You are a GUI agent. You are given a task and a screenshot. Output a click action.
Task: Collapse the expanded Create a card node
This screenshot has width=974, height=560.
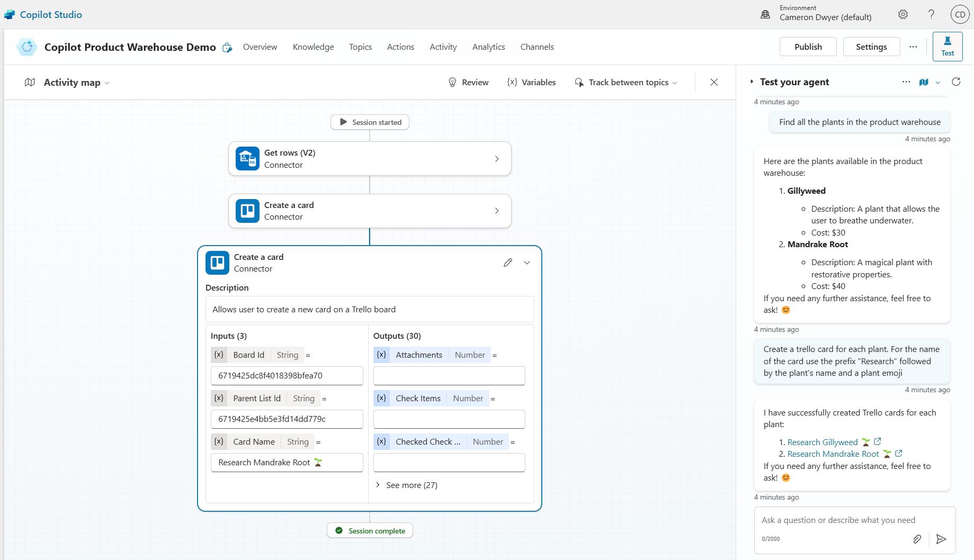point(527,263)
